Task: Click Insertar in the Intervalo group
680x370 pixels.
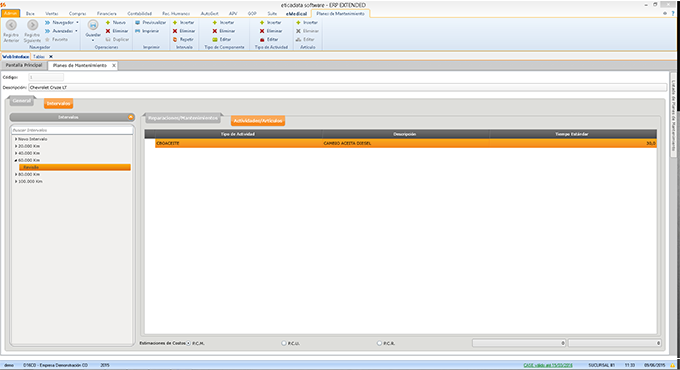Action: pos(183,23)
